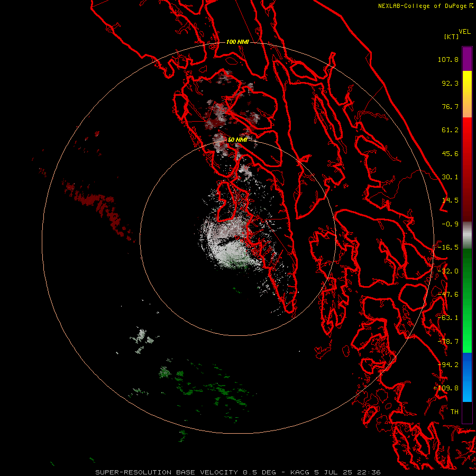Click the 50 NMI range ring label
This screenshot has width=476, height=476.
(x=237, y=140)
